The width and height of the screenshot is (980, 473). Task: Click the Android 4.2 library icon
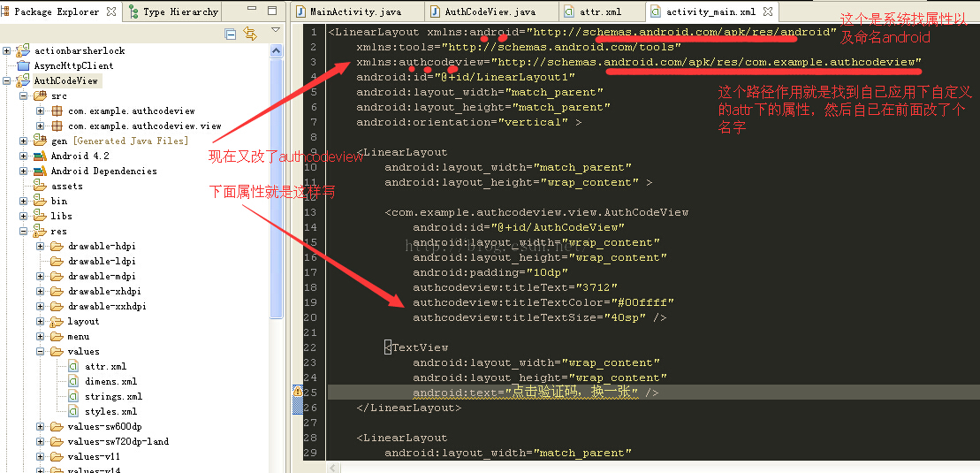(40, 156)
